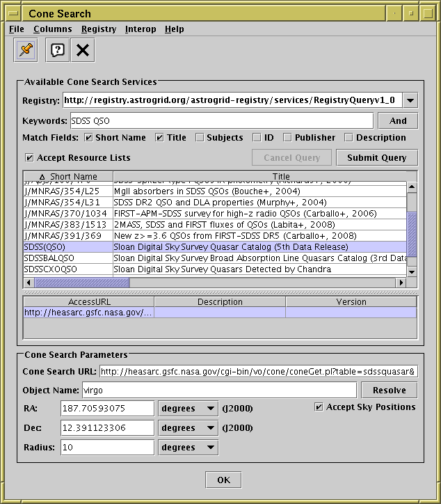This screenshot has height=504, width=441.
Task: Select the SDSS(QSO) row
Action: pyautogui.click(x=215, y=247)
